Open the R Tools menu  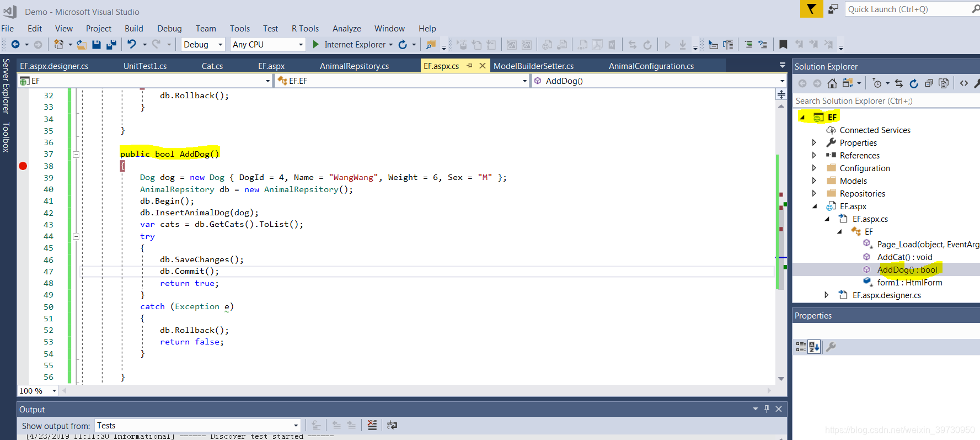(x=306, y=29)
